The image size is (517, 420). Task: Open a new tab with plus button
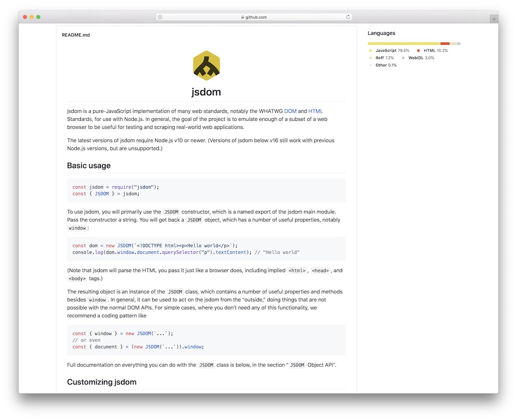(x=493, y=19)
